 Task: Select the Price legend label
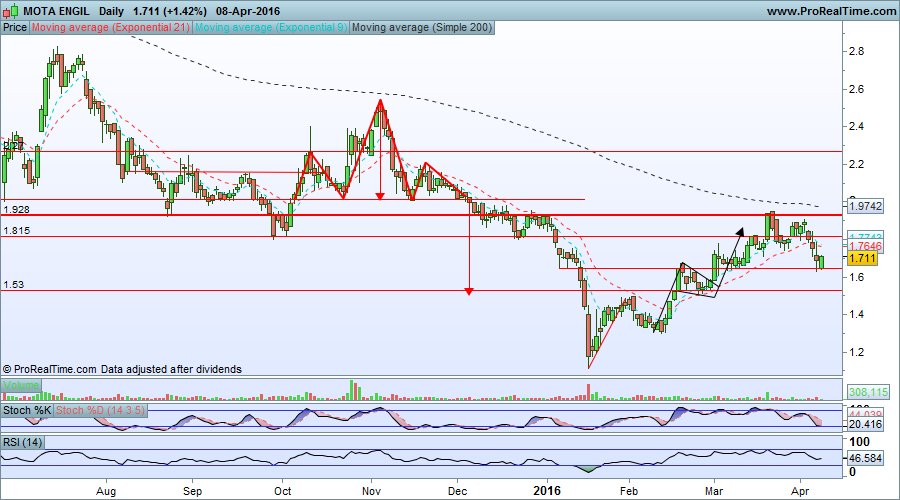15,28
